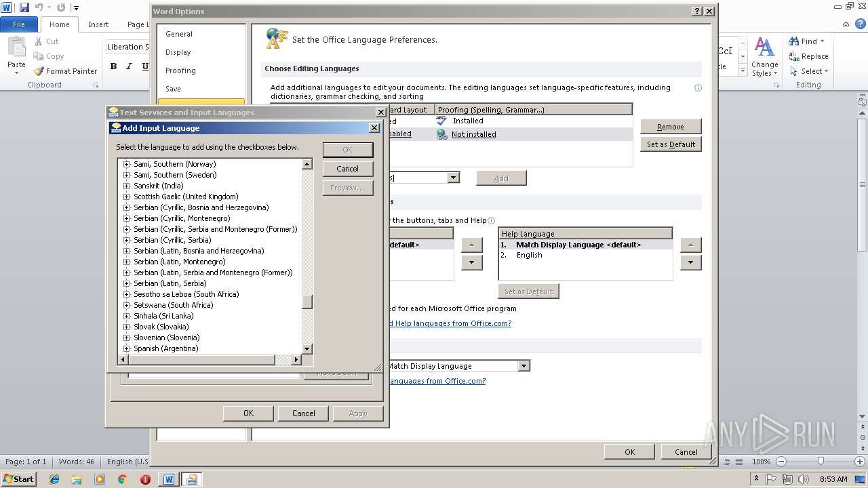Expand the styles gallery dropdown arrow
868x488 pixels.
tap(743, 71)
